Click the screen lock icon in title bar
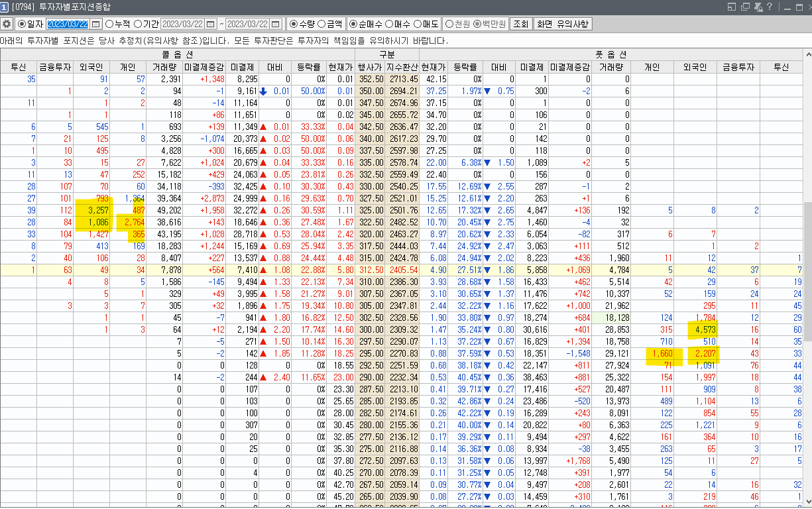Screen dimensions: 812x509 coord(757,7)
